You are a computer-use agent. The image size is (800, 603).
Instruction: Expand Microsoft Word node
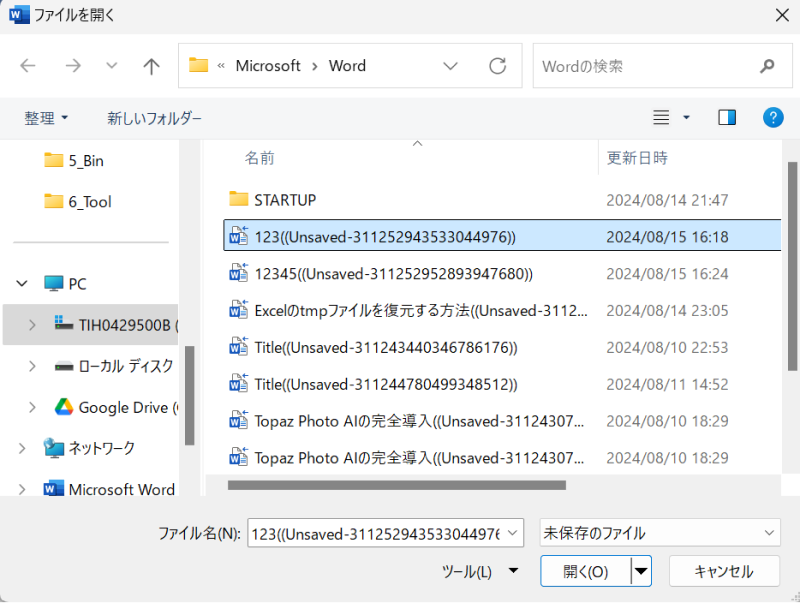click(22, 489)
